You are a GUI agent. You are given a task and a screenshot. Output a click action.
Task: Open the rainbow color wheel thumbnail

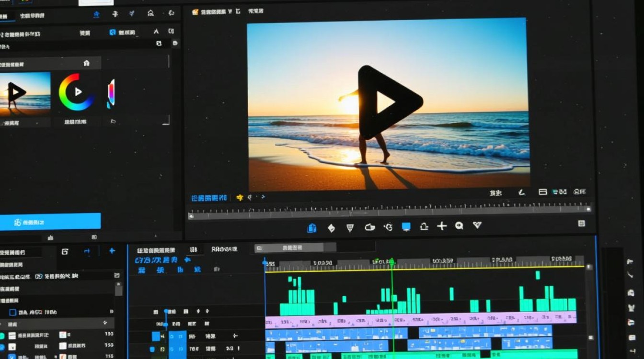click(76, 92)
